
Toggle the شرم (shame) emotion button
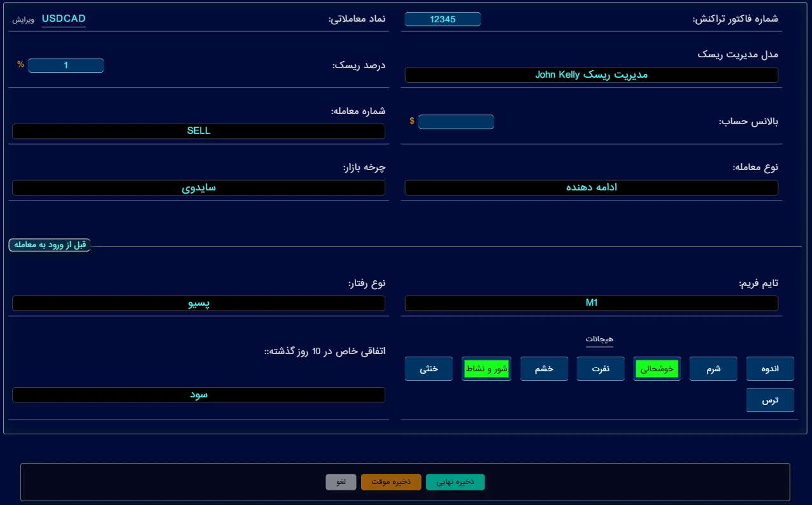pyautogui.click(x=713, y=369)
